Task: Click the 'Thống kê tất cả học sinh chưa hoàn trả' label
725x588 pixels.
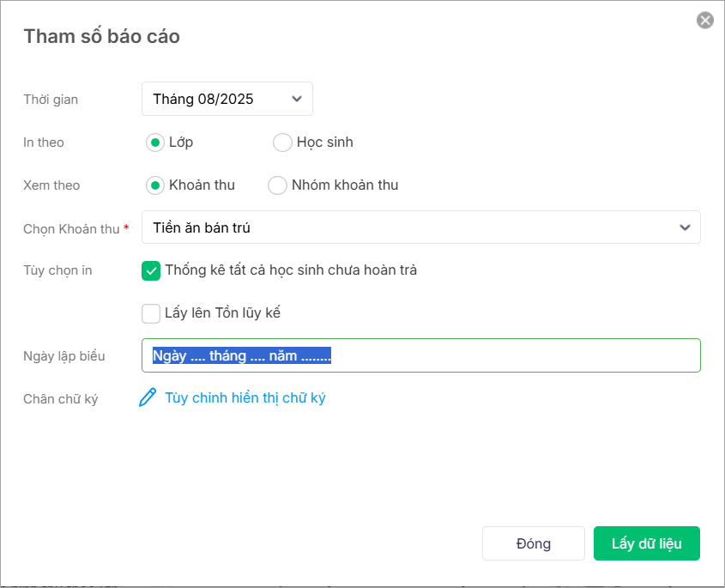Action: 291,270
